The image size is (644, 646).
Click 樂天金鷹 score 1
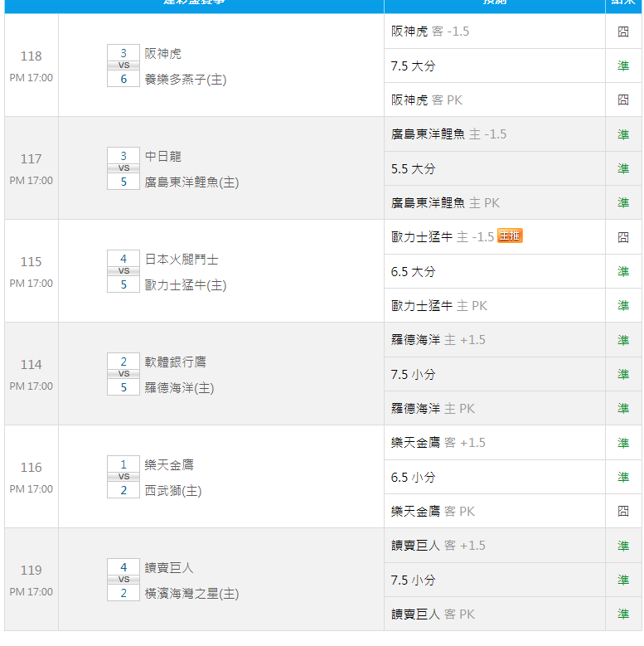pos(123,464)
